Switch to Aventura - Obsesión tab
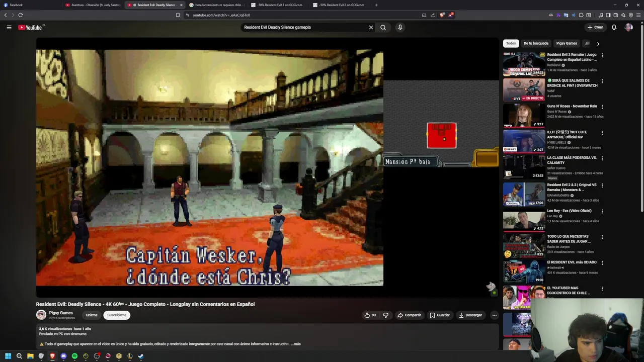This screenshot has height=362, width=644. tap(93, 5)
